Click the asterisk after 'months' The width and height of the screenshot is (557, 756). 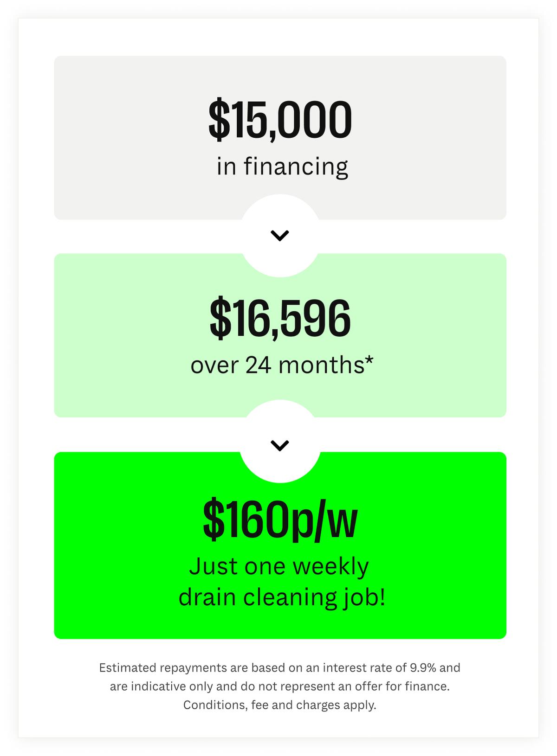(369, 359)
